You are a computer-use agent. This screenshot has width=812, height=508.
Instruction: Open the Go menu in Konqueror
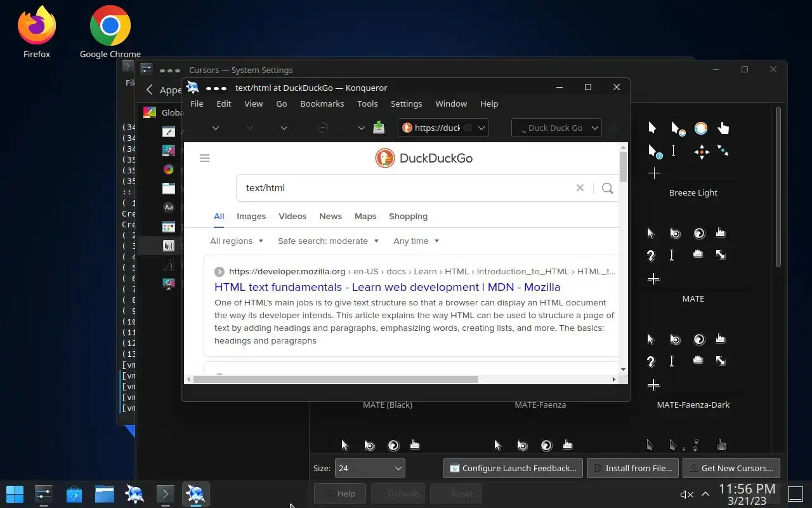pyautogui.click(x=282, y=104)
